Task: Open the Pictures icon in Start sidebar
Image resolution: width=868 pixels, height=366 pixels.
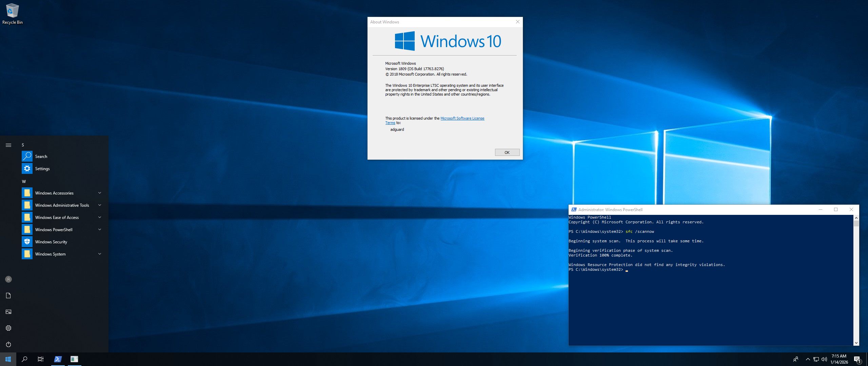Action: 8,312
